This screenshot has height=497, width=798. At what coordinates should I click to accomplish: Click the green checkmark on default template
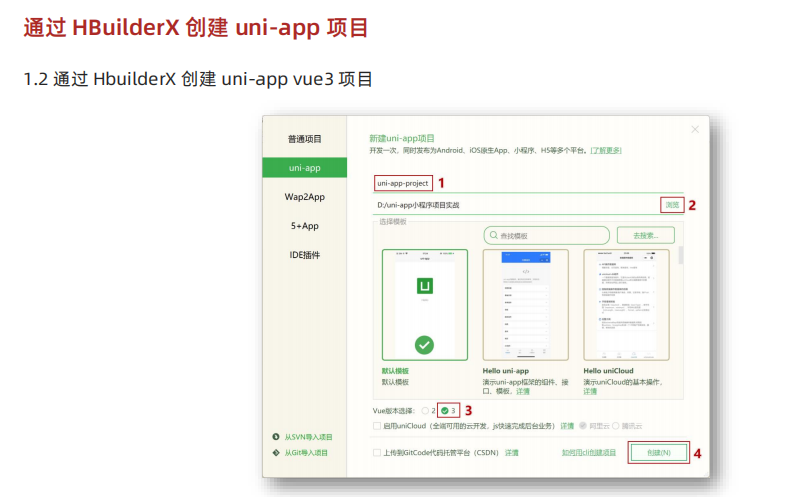tap(424, 345)
